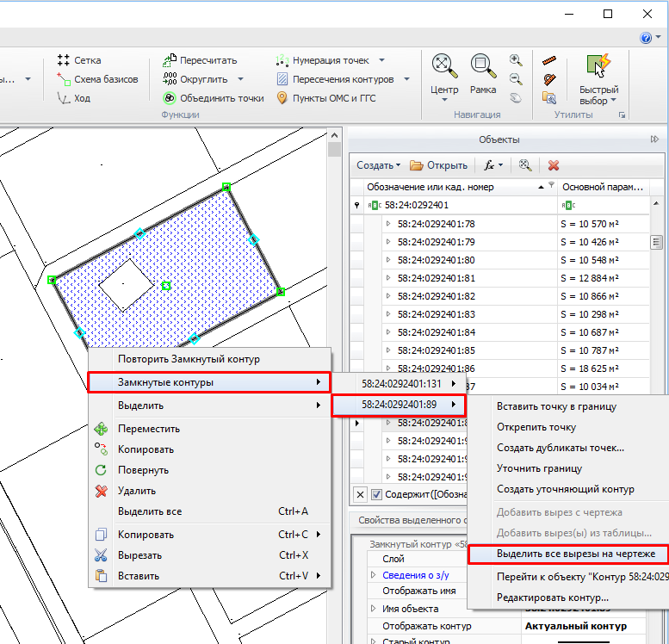Click Открыть folder button in Objects panel

coord(439,165)
